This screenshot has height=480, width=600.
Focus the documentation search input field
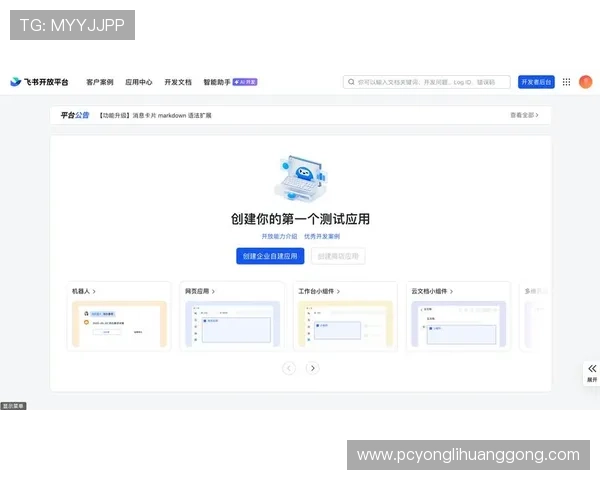click(x=427, y=82)
